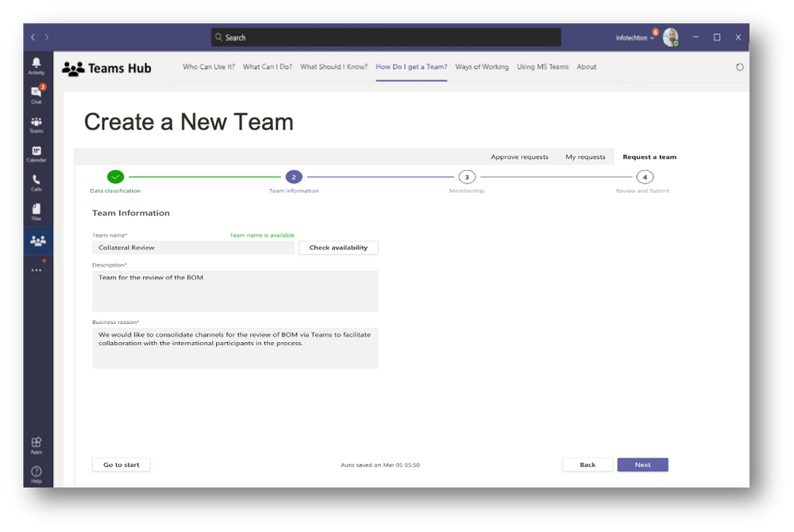Viewport: 794px width, 532px height.
Task: Click the refresh icon beside the navigation bar
Action: (x=739, y=67)
